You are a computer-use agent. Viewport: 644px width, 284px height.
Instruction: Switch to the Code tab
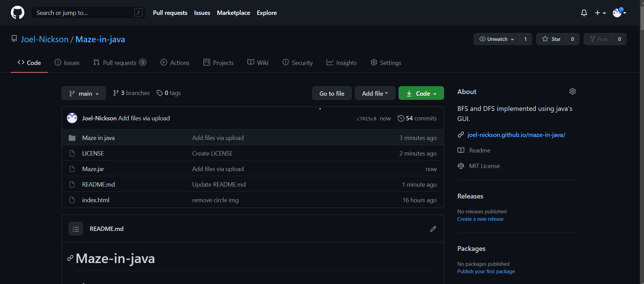[29, 63]
